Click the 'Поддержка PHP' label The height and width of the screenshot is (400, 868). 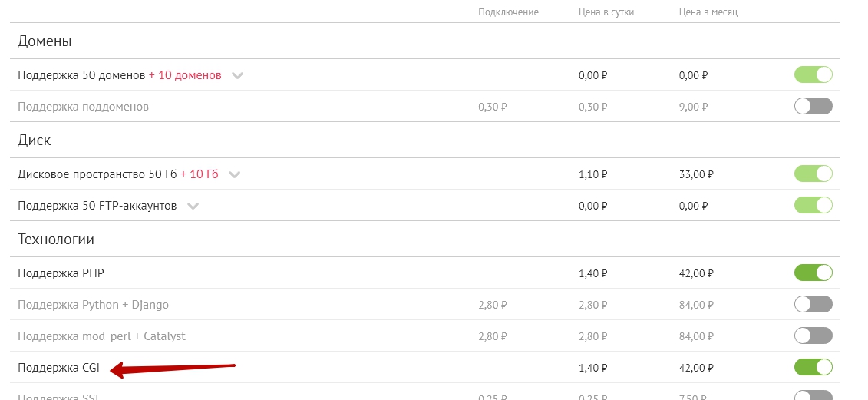coord(61,273)
